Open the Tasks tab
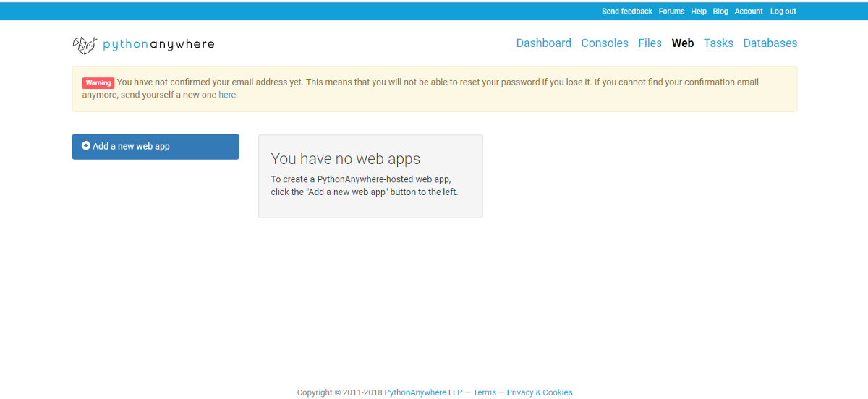Viewport: 868px width, 399px height. coord(718,43)
